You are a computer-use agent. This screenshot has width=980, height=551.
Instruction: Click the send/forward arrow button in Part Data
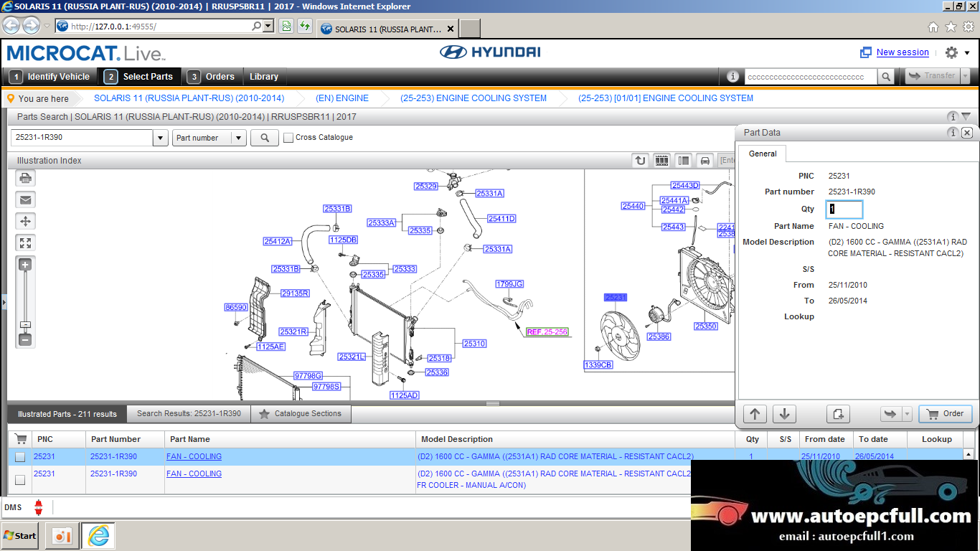890,414
